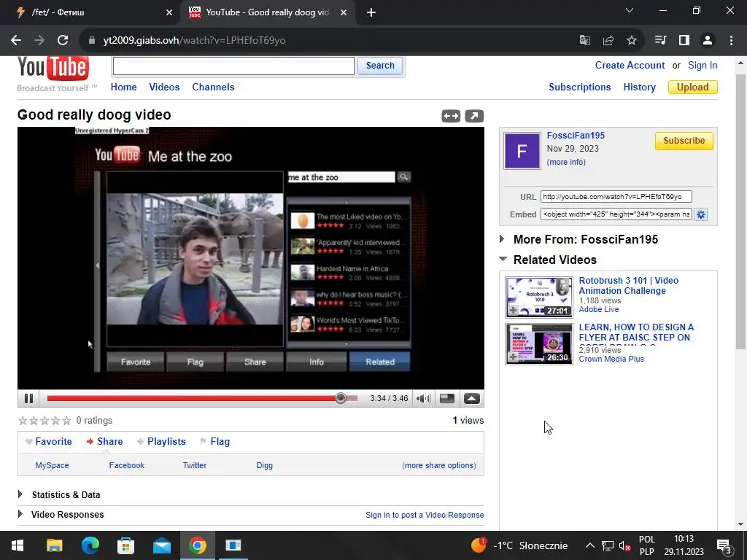Select the Embed code field
Image resolution: width=747 pixels, height=560 pixels.
point(616,214)
